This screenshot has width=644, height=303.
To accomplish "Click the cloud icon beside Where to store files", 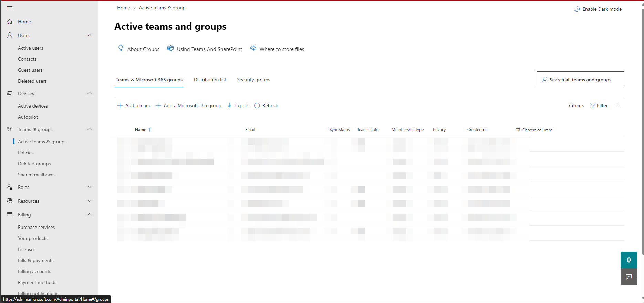I will click(253, 48).
